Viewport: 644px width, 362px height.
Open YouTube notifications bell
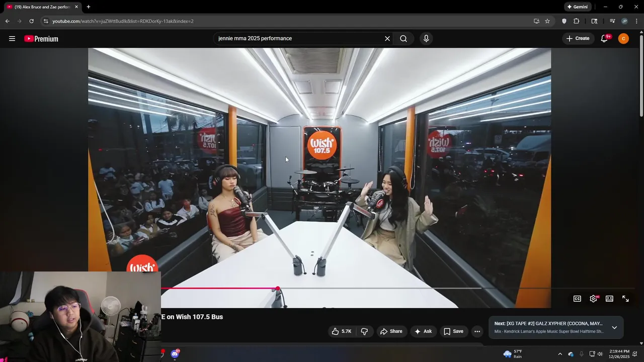[605, 39]
